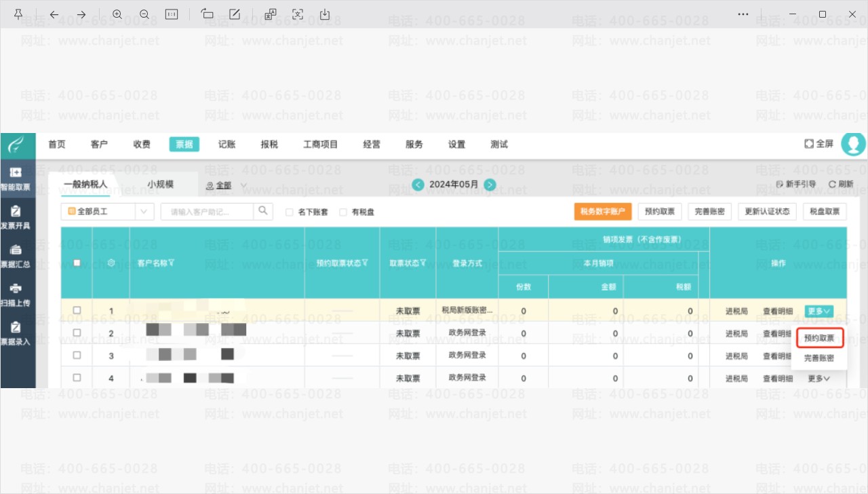Click the search magnifier icon

coord(264,211)
